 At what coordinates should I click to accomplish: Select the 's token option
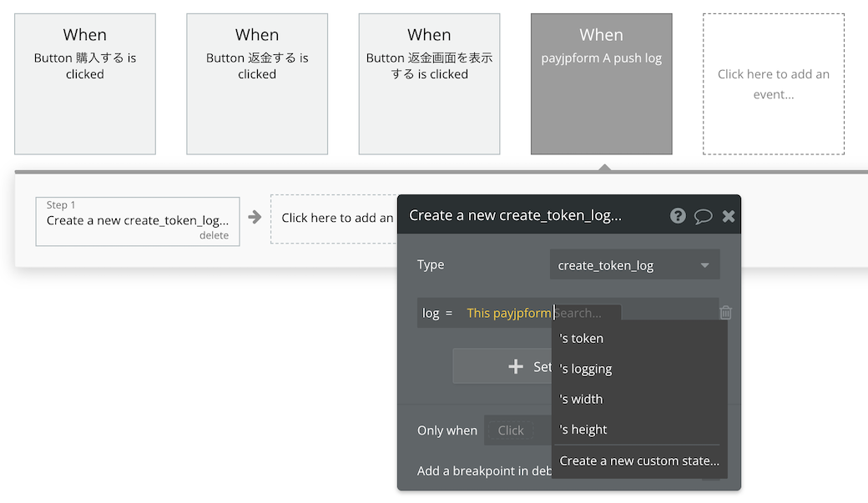[x=639, y=338]
